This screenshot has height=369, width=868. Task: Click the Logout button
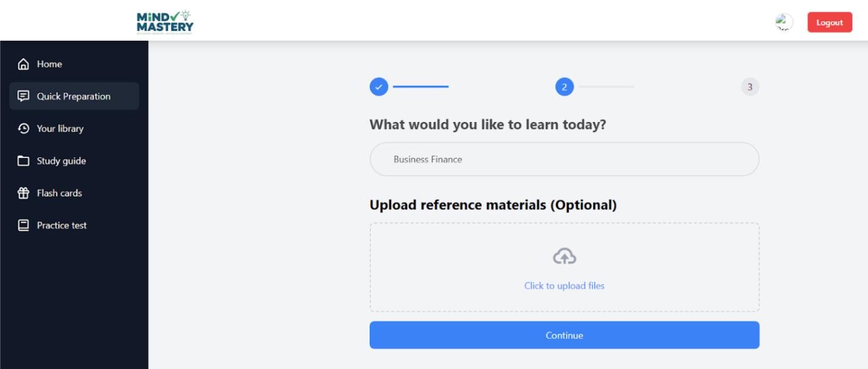coord(830,22)
